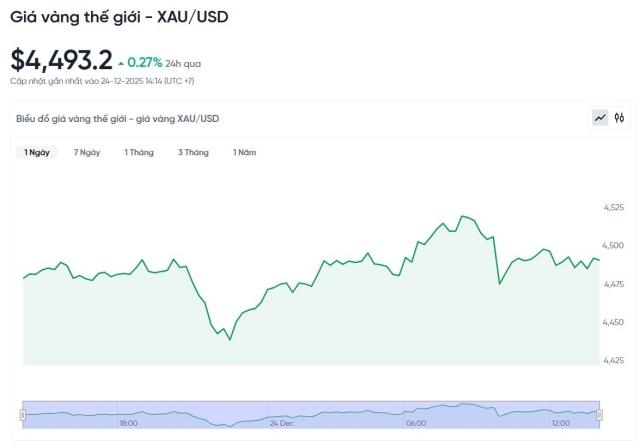Viewport: 640px width, 446px height.
Task: Switch to candlestick chart view icon
Action: (x=619, y=118)
